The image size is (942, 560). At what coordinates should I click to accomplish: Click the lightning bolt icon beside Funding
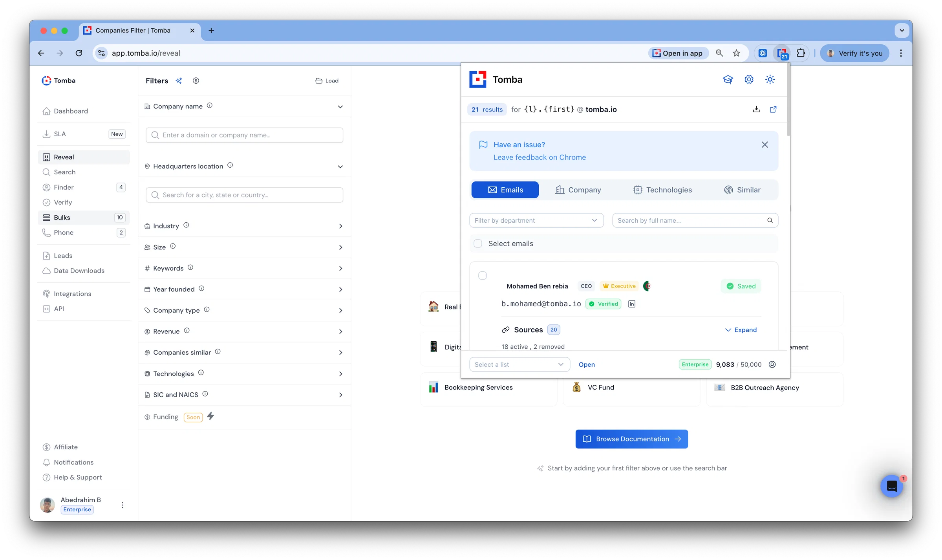click(210, 416)
